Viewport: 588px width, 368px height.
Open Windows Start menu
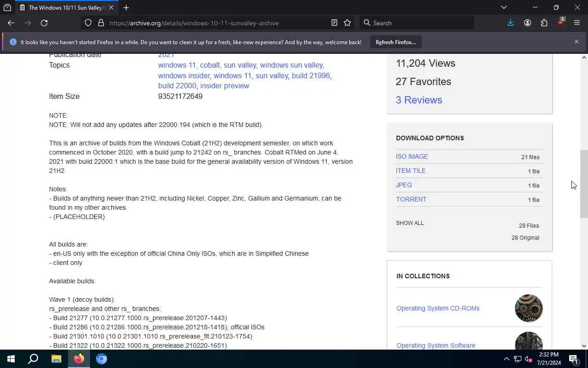click(x=11, y=359)
